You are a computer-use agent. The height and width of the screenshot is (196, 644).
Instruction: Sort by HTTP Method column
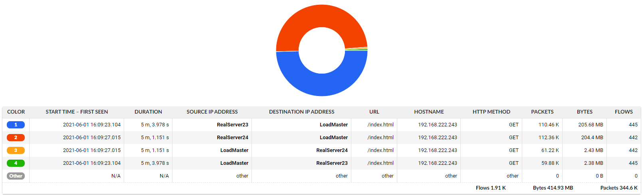click(491, 112)
